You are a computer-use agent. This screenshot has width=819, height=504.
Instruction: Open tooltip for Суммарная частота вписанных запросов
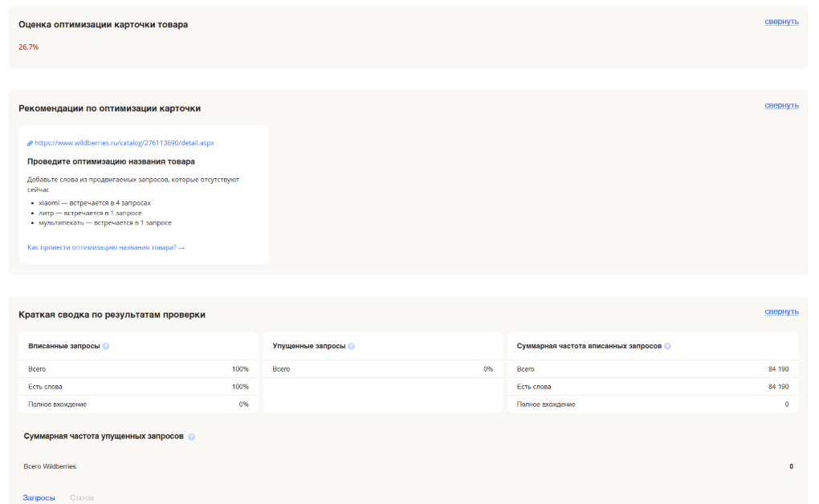click(668, 347)
